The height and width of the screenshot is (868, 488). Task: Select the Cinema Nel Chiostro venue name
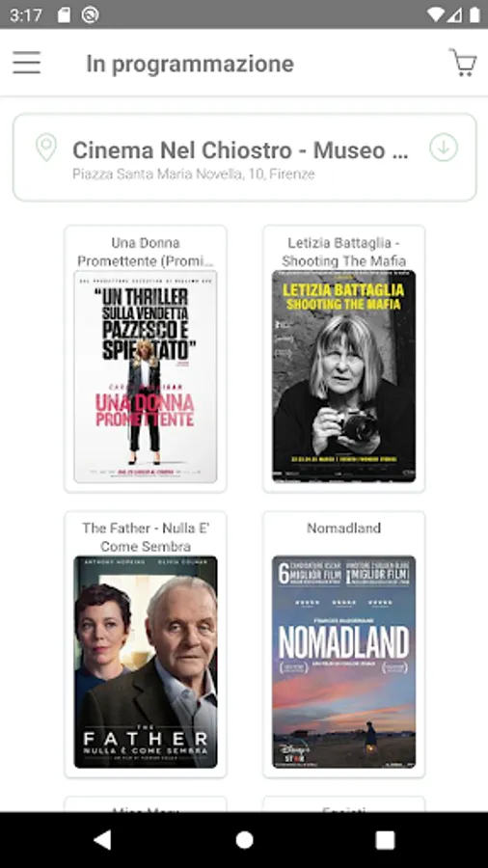coord(240,150)
